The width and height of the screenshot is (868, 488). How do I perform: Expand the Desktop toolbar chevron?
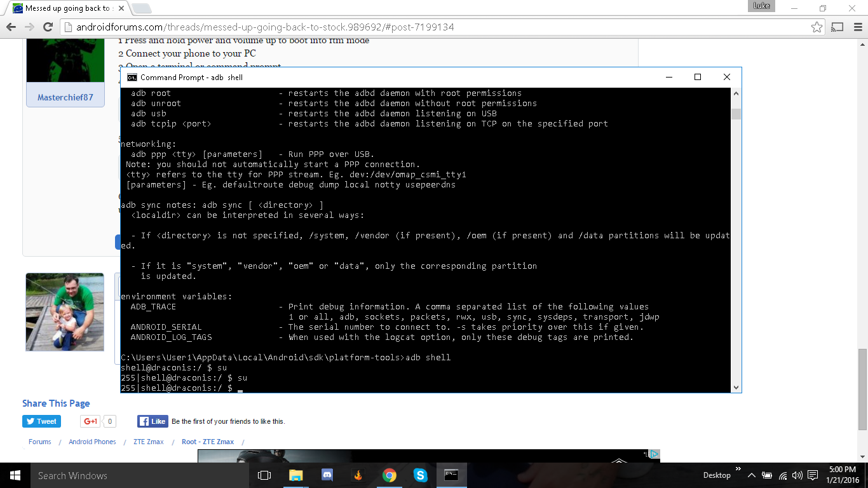(738, 470)
